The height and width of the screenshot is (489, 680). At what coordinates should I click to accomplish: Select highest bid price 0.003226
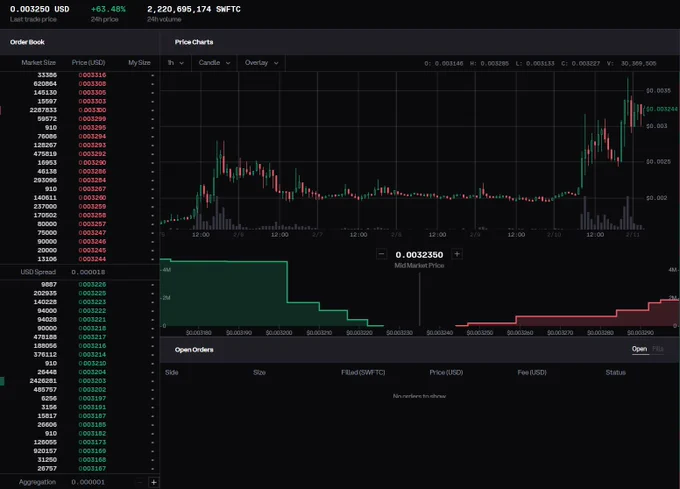[x=92, y=284]
